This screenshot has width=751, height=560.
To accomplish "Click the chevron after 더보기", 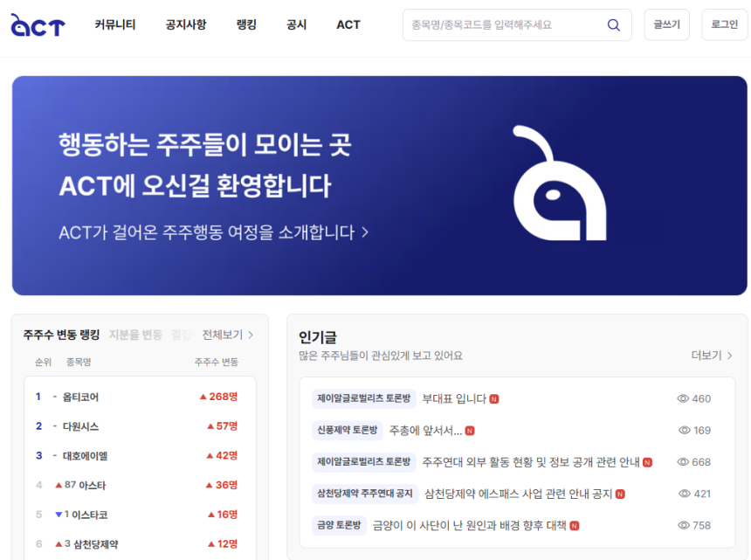I will [x=729, y=356].
